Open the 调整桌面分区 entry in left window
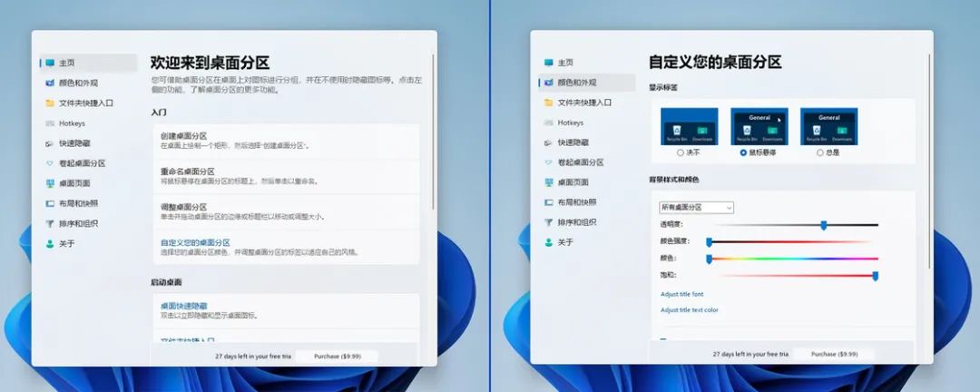Viewport: 980px width, 392px height. tap(286, 211)
